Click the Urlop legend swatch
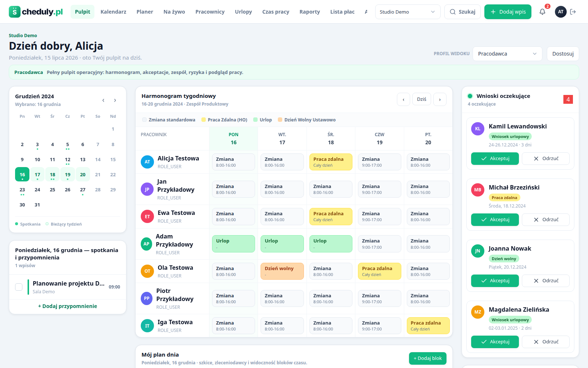The image size is (588, 368). (x=255, y=120)
